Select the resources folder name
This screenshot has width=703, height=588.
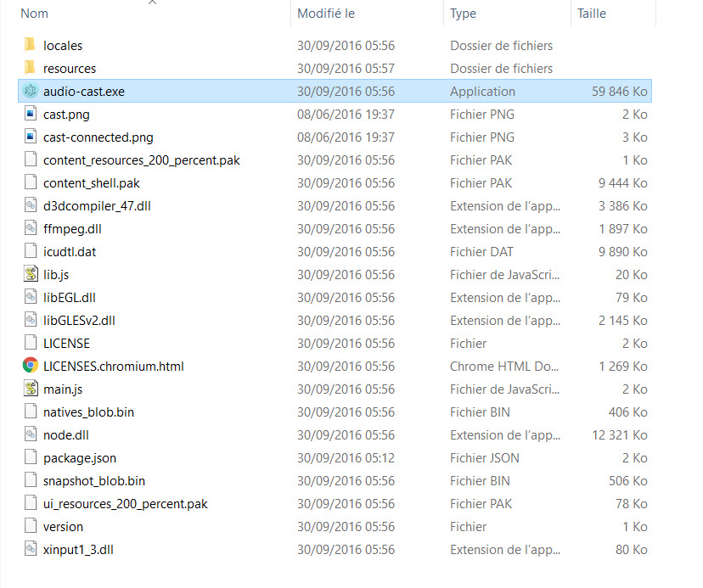tap(70, 69)
